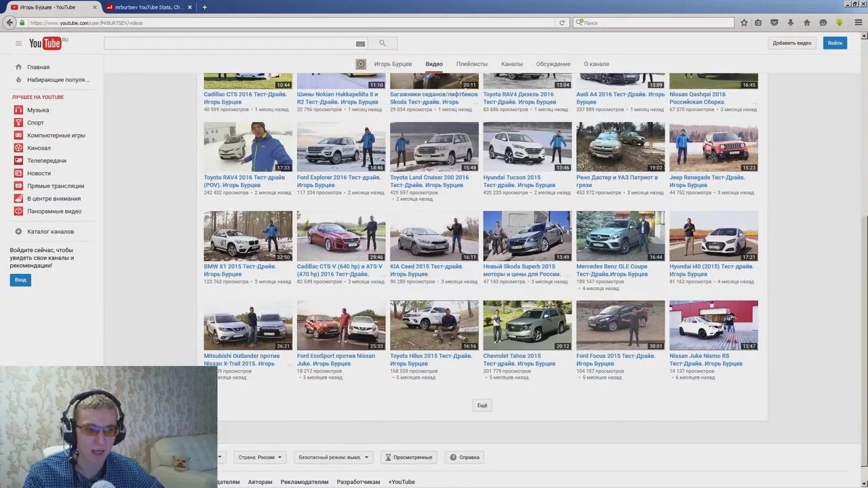This screenshot has width=868, height=488.
Task: Open В центре внимания in sidebar
Action: (x=54, y=199)
